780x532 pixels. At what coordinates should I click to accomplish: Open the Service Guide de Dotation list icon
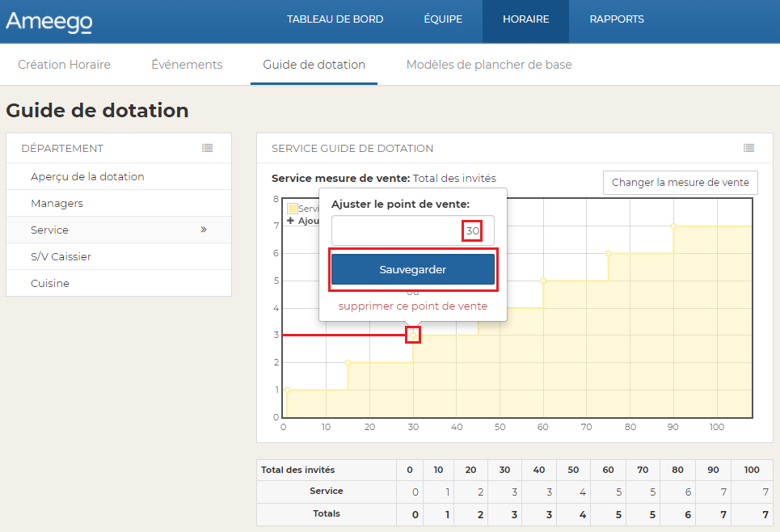[748, 148]
